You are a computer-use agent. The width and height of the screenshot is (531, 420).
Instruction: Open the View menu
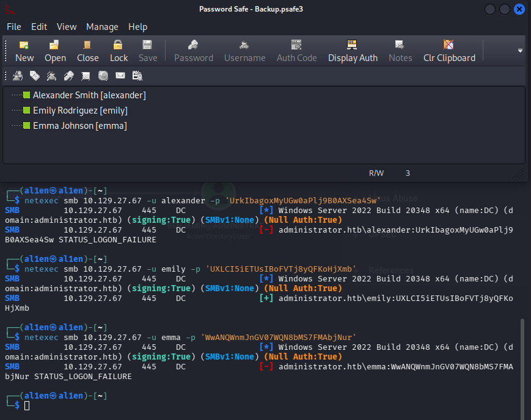tap(67, 27)
